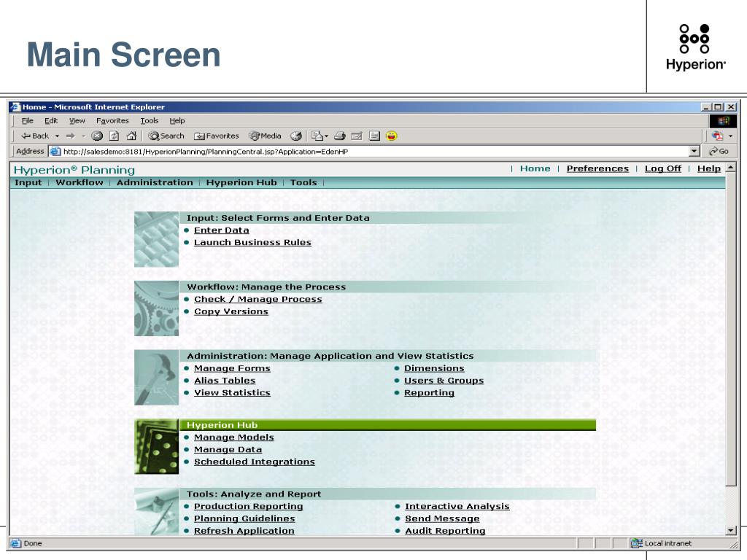
Task: Click the keyboard image for Input section
Action: (x=157, y=239)
